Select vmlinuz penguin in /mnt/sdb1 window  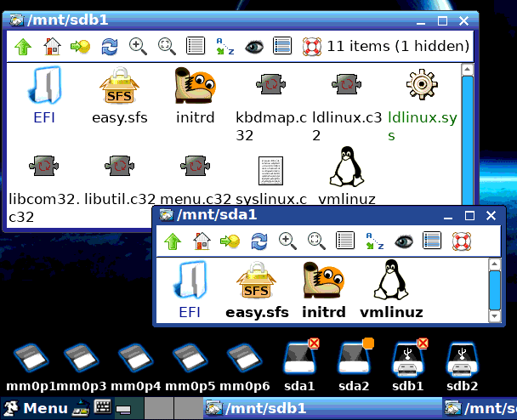(347, 176)
